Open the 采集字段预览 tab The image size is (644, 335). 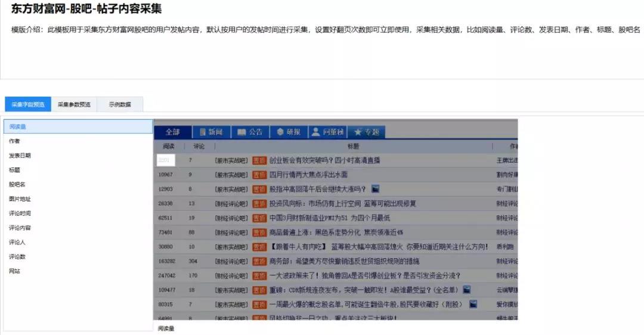(28, 104)
